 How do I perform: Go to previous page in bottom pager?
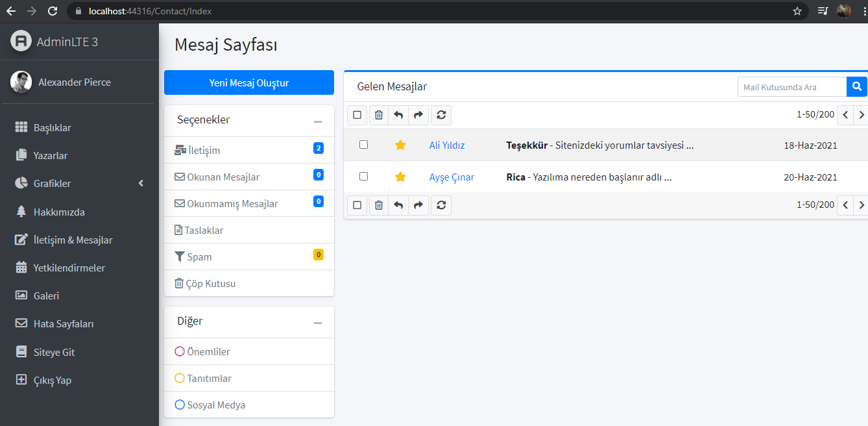pos(845,205)
